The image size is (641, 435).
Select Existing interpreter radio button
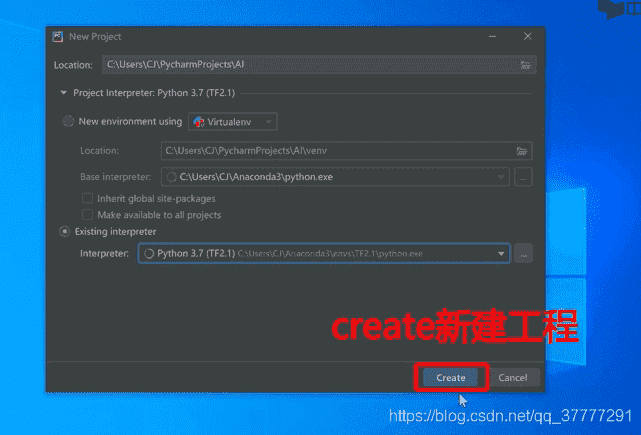pyautogui.click(x=65, y=231)
